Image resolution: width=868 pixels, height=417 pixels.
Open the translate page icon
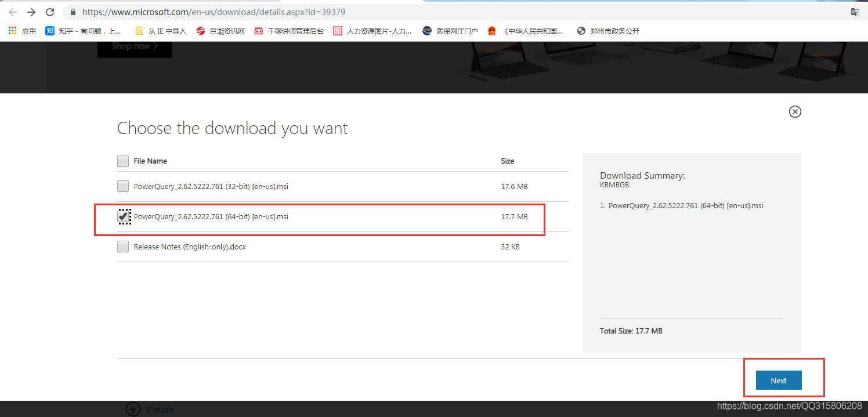[x=855, y=12]
